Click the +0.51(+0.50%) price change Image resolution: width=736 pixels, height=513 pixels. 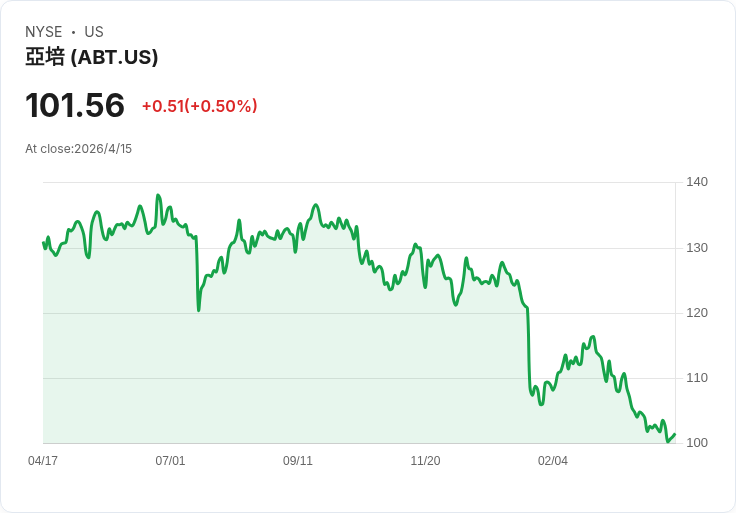point(199,106)
